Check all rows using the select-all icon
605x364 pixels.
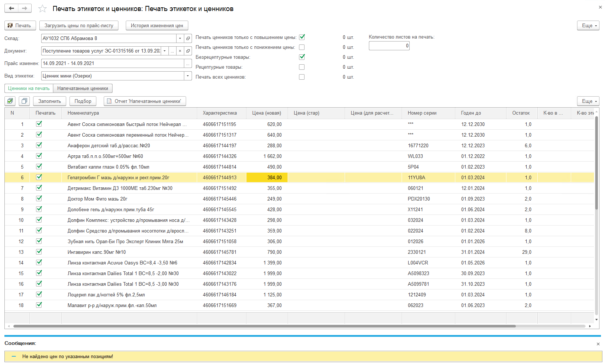point(10,101)
